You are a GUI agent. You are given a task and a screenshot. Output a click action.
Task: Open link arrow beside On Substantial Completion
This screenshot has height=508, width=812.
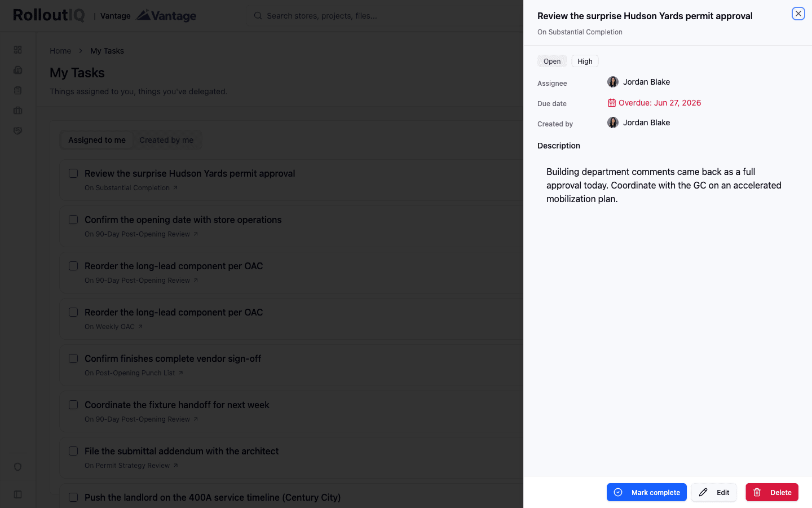click(175, 188)
